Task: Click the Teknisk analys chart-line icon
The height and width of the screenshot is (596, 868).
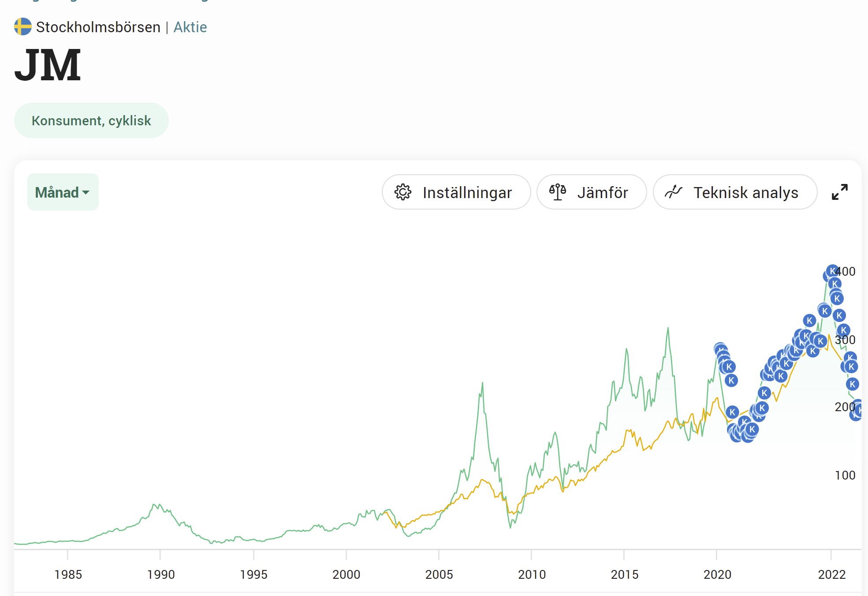Action: pyautogui.click(x=673, y=192)
